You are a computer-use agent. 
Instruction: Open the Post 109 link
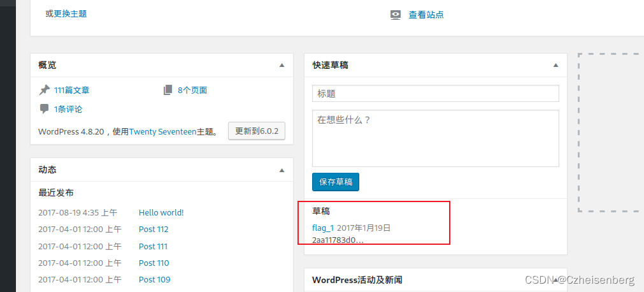154,280
